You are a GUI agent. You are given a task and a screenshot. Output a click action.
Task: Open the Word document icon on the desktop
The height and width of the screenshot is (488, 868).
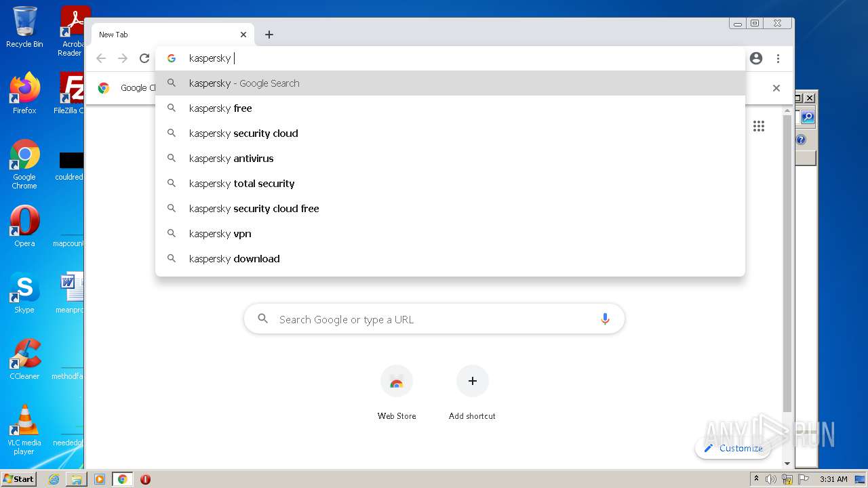71,293
